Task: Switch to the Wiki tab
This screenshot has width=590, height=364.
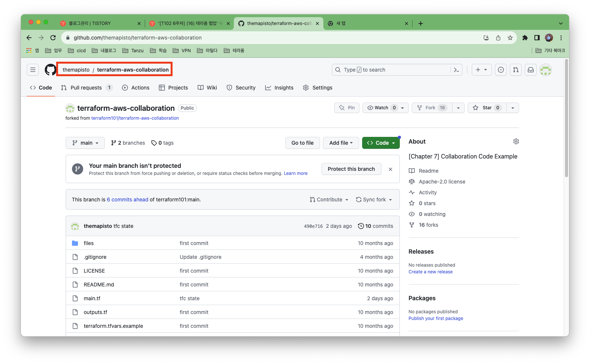Action: pyautogui.click(x=207, y=88)
